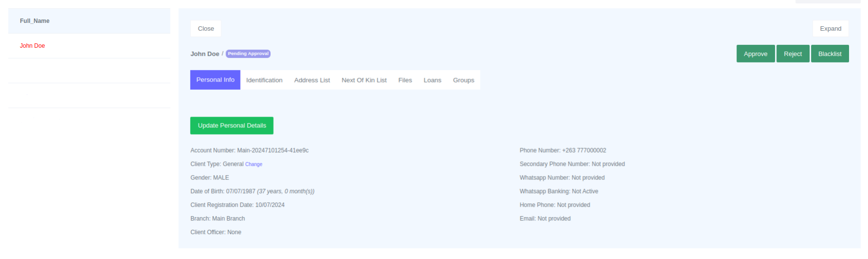Image resolution: width=868 pixels, height=259 pixels.
Task: Click the Phone Number +263 777000002 text
Action: coord(562,150)
